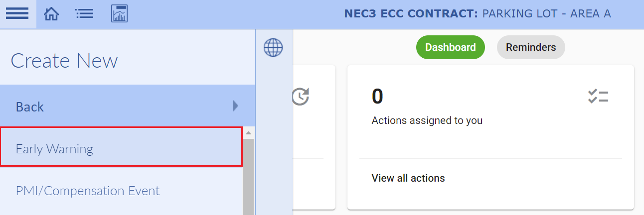
Task: Click the menu scrollbar up arrow
Action: click(248, 133)
